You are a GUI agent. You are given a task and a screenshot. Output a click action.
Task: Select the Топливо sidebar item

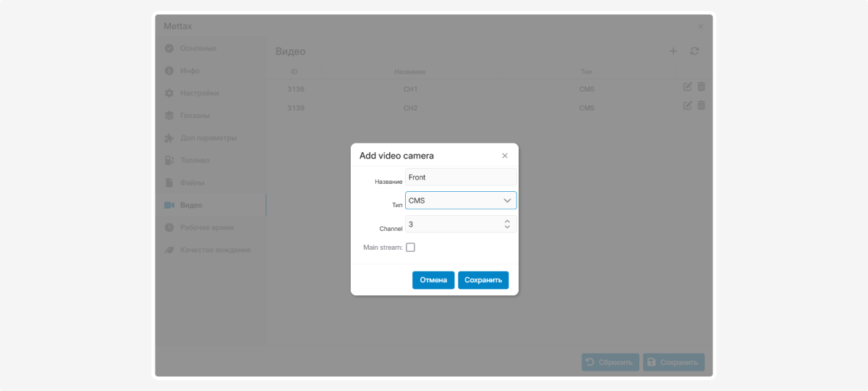coord(195,161)
